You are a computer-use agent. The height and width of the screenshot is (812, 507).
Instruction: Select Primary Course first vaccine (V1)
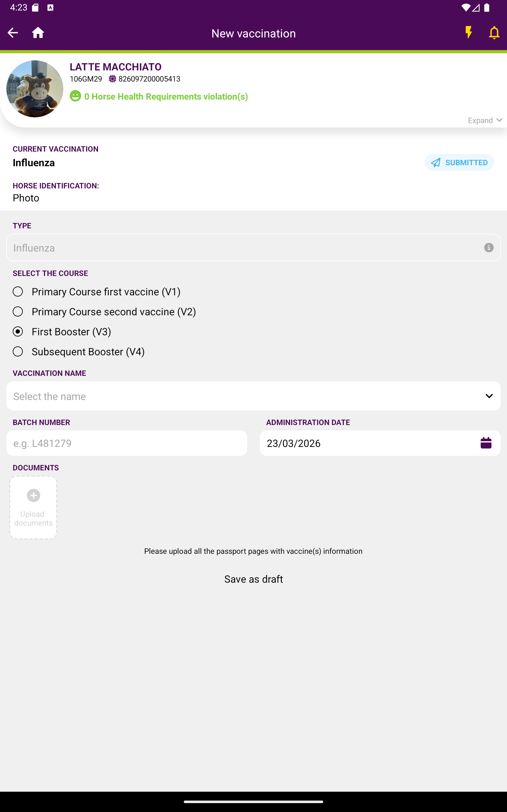[18, 291]
